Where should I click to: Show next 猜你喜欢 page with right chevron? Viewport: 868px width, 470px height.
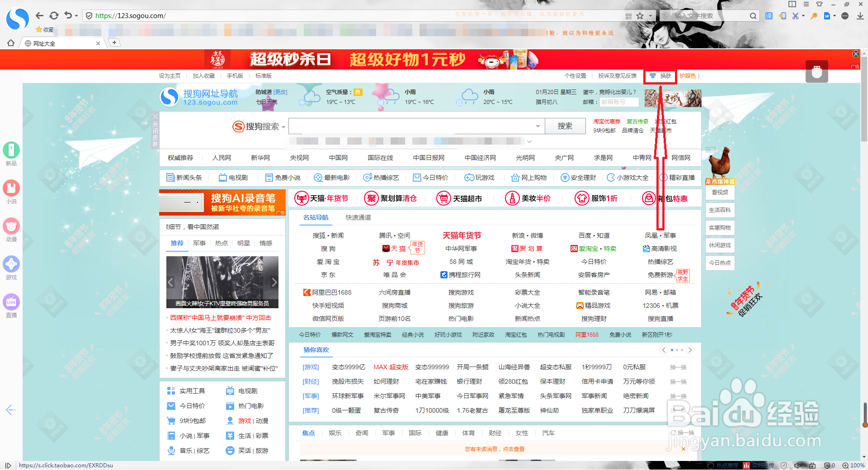click(x=690, y=350)
